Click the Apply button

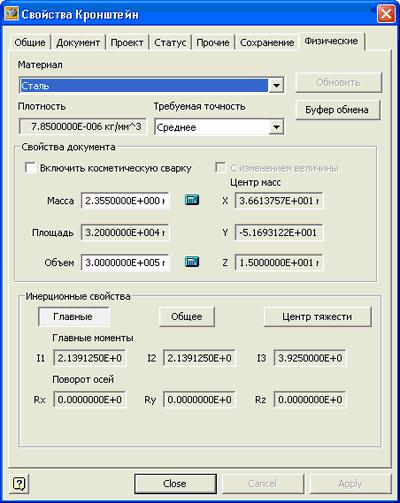tap(350, 484)
